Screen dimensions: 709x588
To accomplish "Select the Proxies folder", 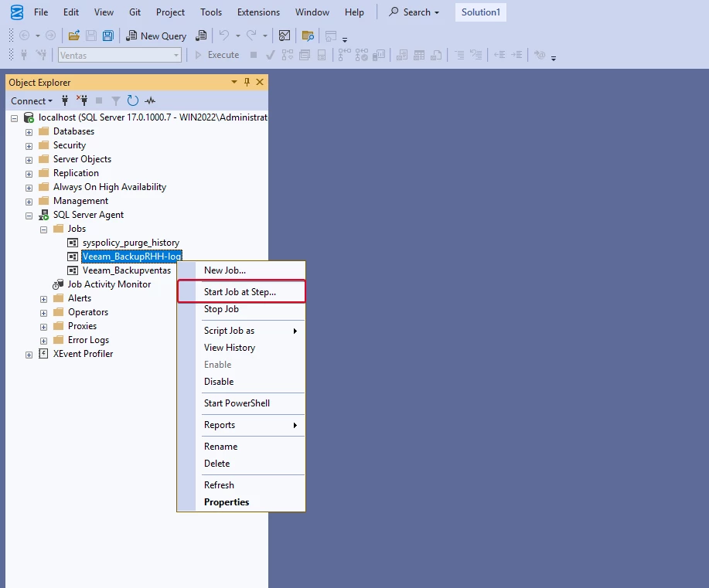I will pos(82,326).
